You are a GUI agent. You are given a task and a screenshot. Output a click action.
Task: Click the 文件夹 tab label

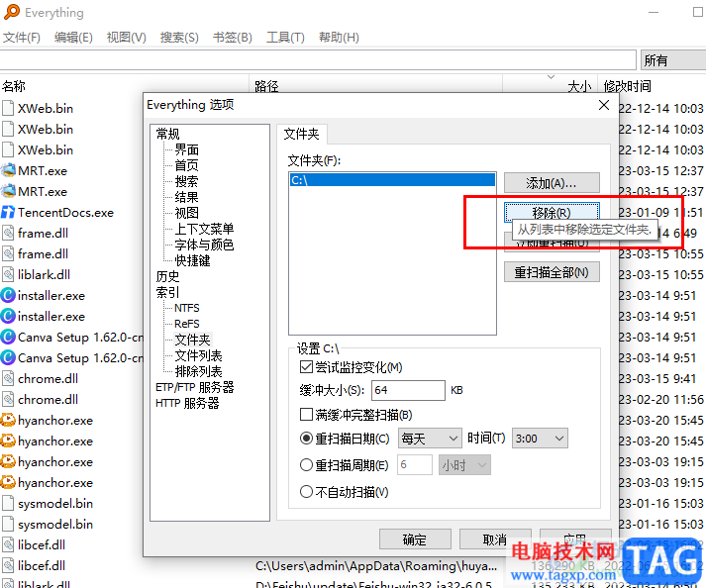pyautogui.click(x=301, y=134)
